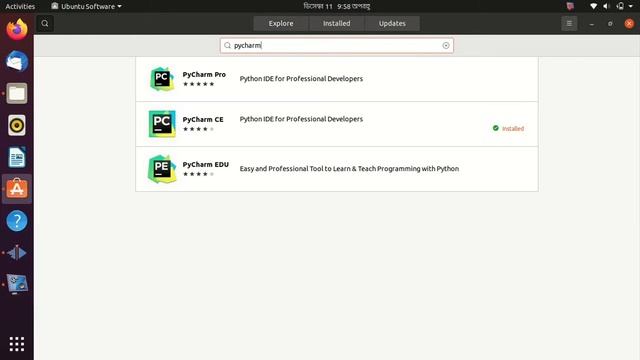Open the PyCharm Pro title
The image size is (640, 360).
tap(204, 74)
